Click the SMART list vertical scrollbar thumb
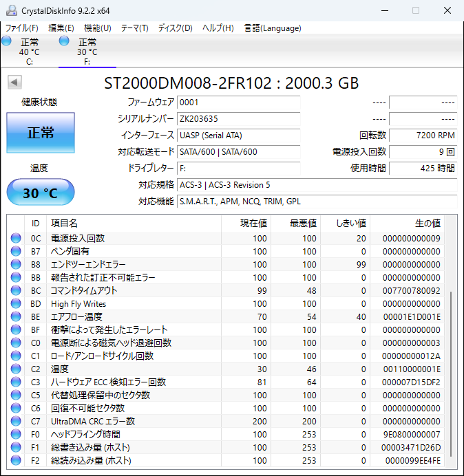The height and width of the screenshot is (476, 464). [x=451, y=374]
